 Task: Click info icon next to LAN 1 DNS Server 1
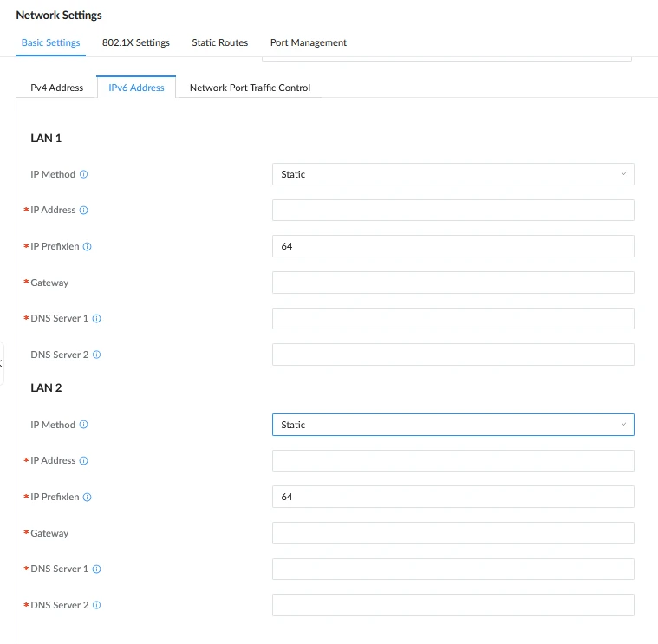point(96,318)
